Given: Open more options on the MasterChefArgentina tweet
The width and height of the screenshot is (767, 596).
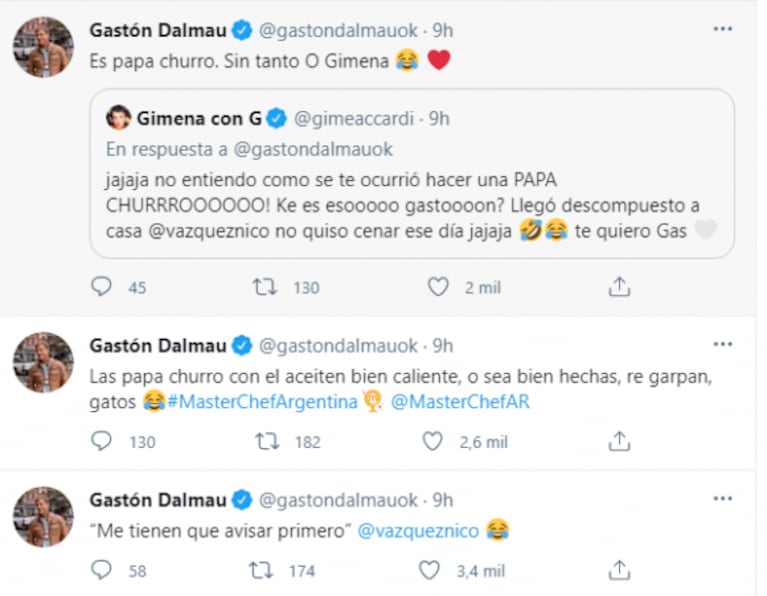Looking at the screenshot, I should 722,345.
